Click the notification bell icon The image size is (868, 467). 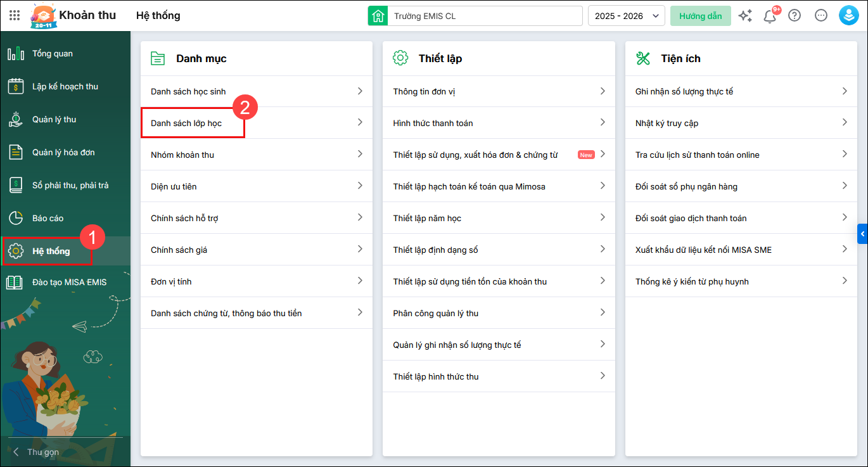pos(770,16)
